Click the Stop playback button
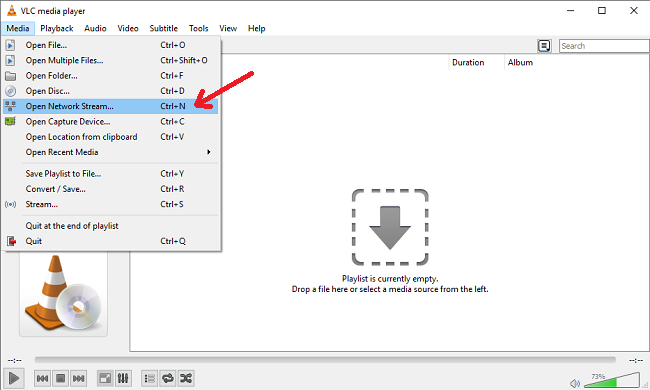This screenshot has height=390, width=650. (x=61, y=378)
